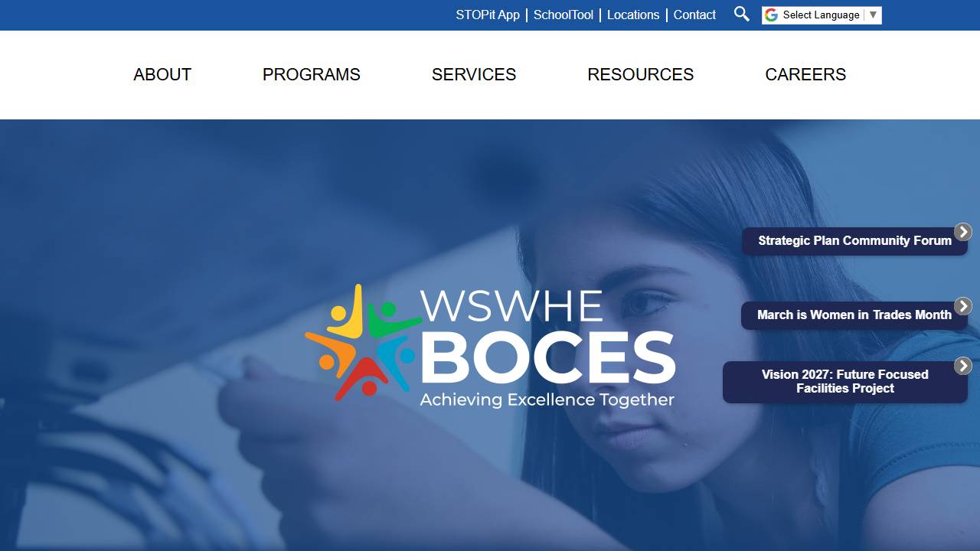Image resolution: width=980 pixels, height=551 pixels.
Task: Open the SchoolTool link
Action: point(563,15)
